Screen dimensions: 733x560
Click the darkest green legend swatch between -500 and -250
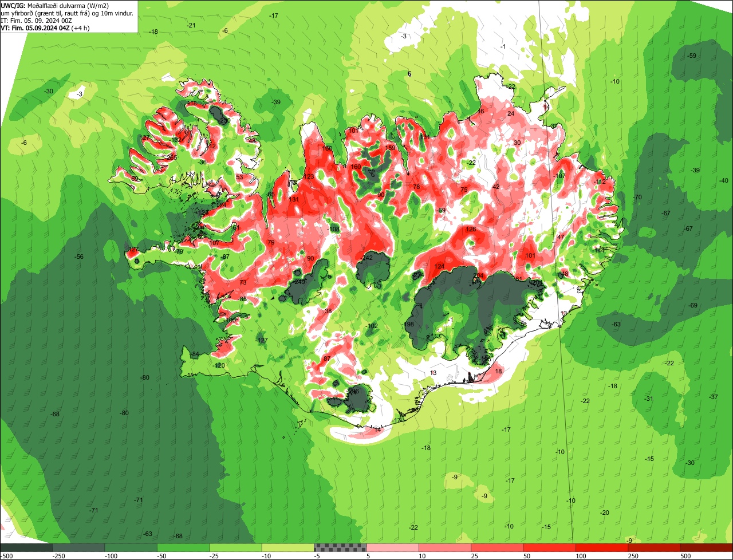pyautogui.click(x=26, y=547)
